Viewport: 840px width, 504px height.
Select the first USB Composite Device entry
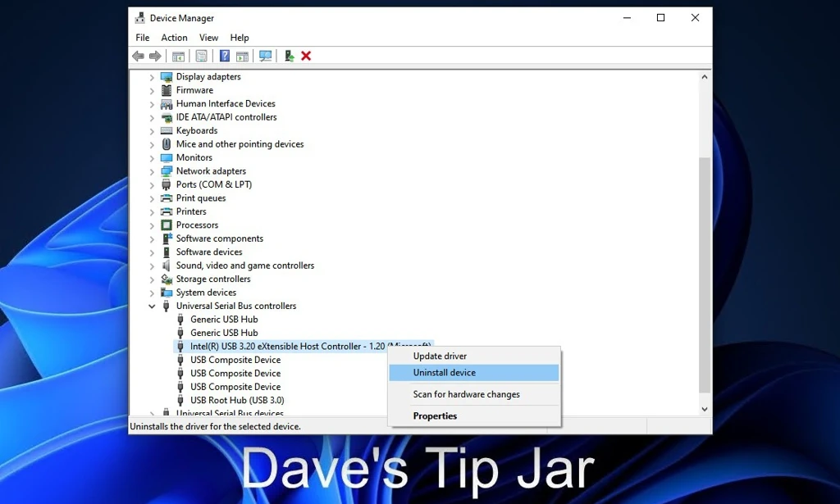(x=235, y=360)
